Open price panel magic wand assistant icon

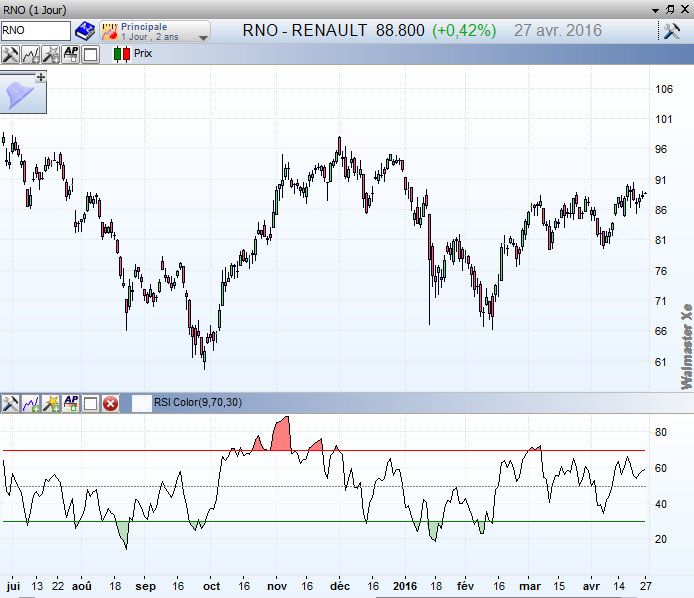[x=50, y=54]
